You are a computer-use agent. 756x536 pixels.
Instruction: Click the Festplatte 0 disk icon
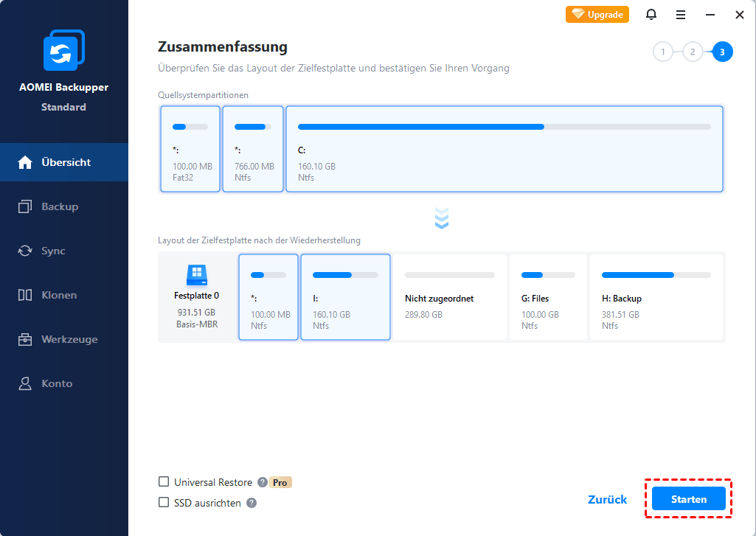pos(197,275)
